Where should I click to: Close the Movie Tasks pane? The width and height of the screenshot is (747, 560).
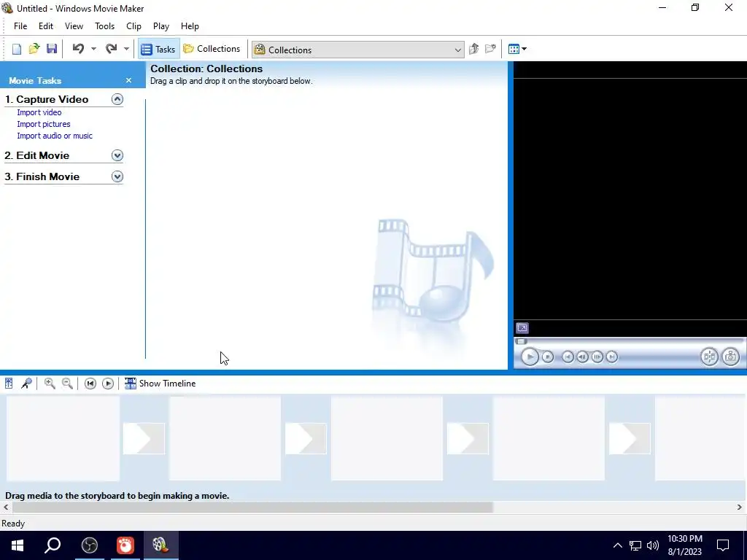point(128,80)
